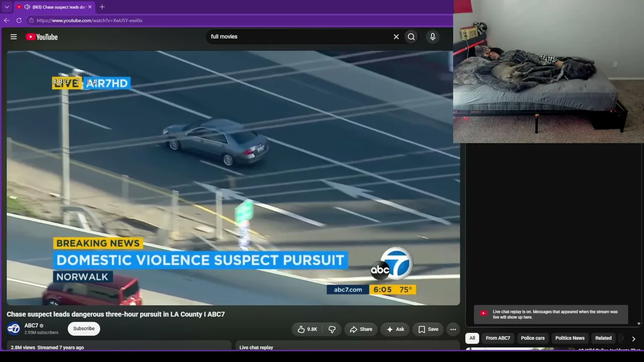This screenshot has height=362, width=644.
Task: Show more filter chips with the arrow
Action: click(633, 339)
